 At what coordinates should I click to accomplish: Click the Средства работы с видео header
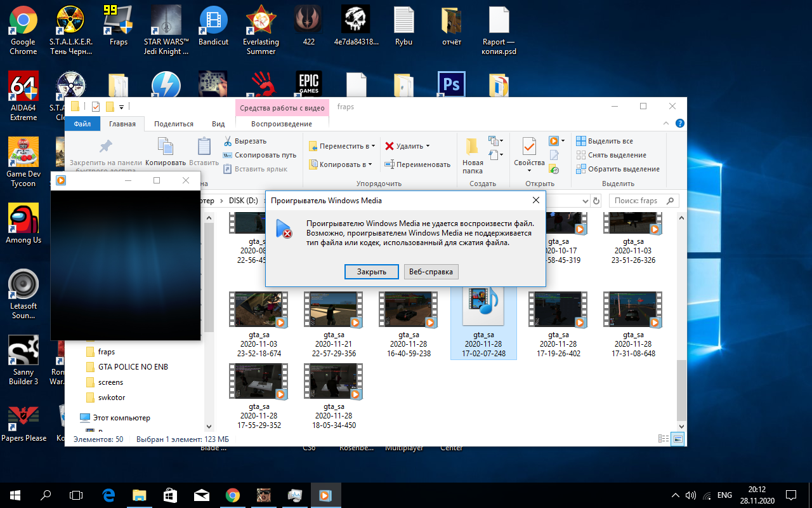pos(282,108)
